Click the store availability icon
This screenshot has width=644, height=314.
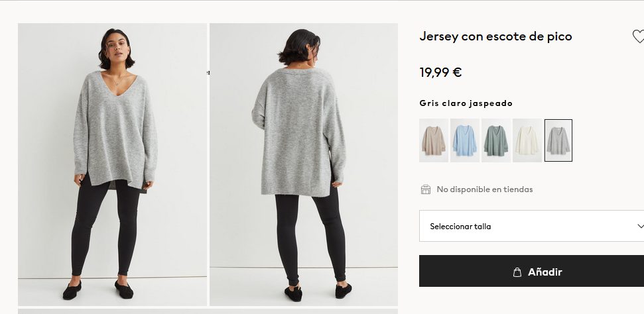pos(426,189)
